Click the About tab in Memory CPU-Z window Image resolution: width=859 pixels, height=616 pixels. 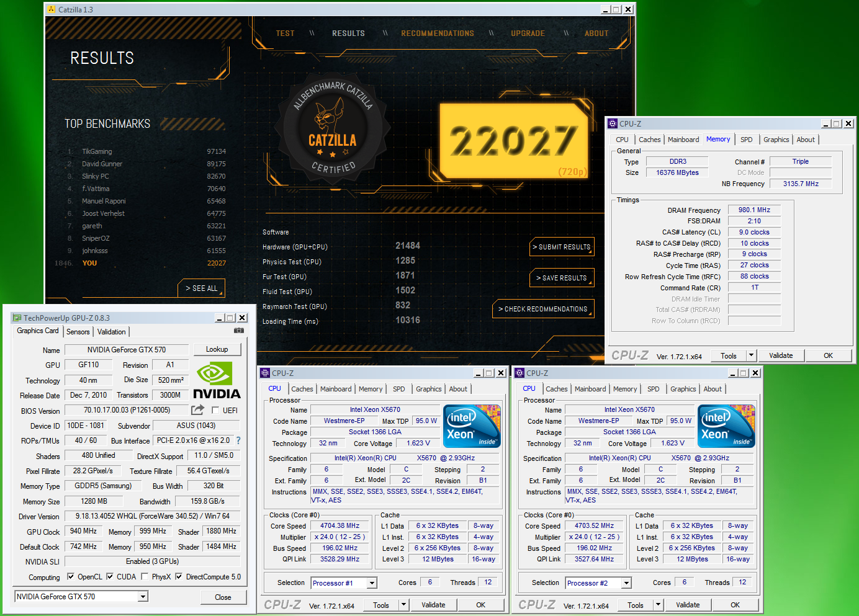tap(806, 140)
